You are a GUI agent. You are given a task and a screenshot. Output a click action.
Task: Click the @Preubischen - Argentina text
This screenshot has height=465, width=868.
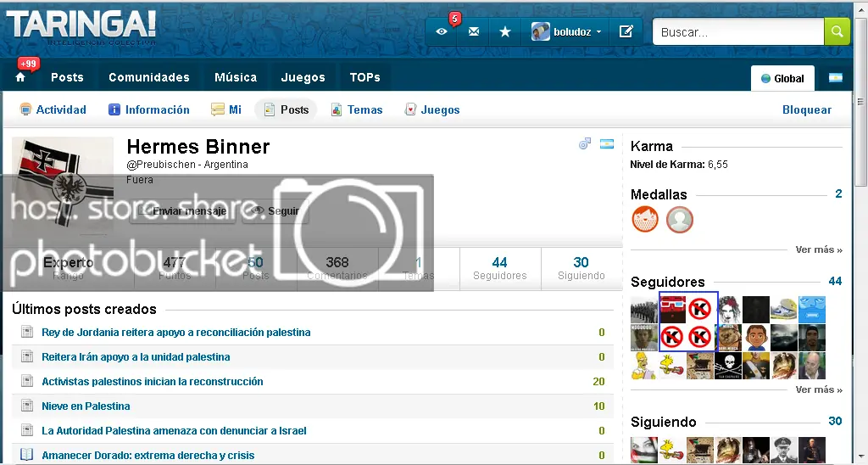click(x=187, y=165)
